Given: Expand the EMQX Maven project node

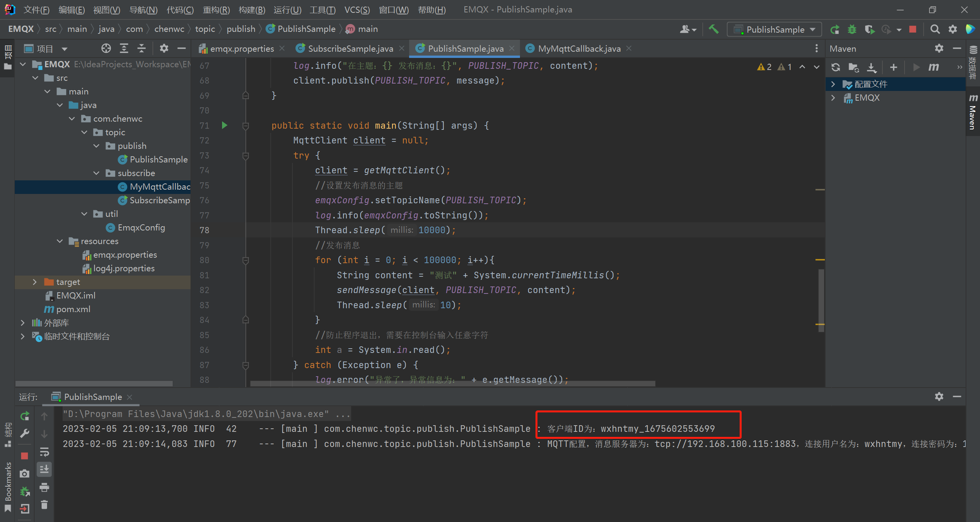Looking at the screenshot, I should pyautogui.click(x=833, y=98).
